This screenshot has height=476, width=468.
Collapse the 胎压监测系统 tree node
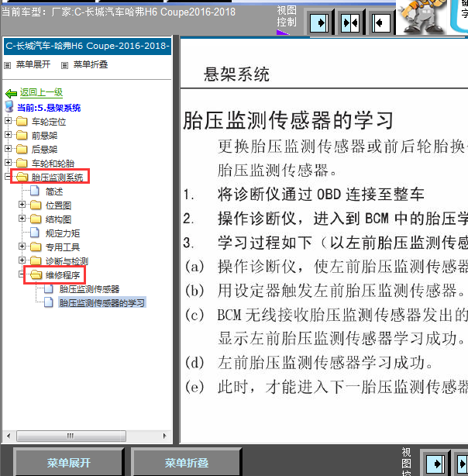click(9, 177)
